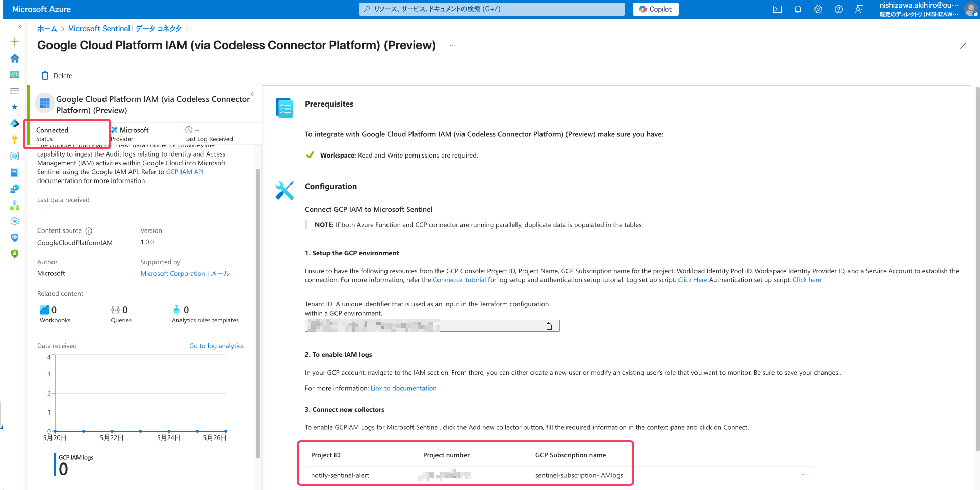The height and width of the screenshot is (490, 980).
Task: Open the notifications bell
Action: tap(798, 9)
